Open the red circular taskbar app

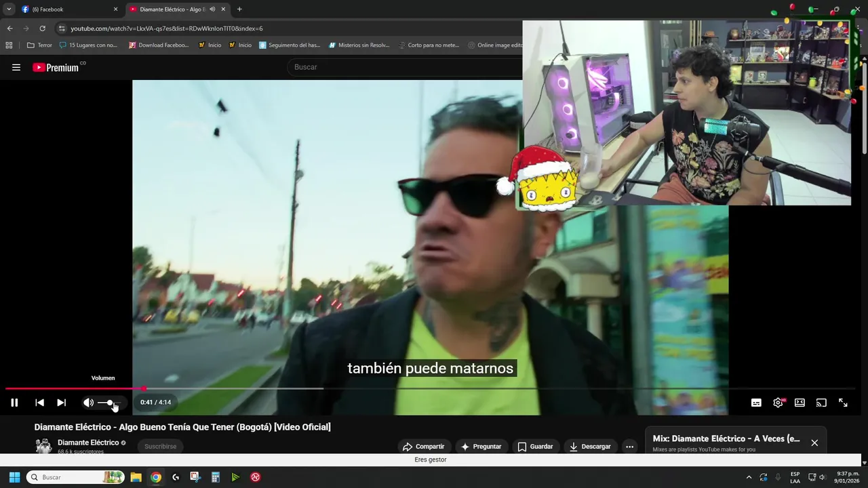tap(256, 477)
